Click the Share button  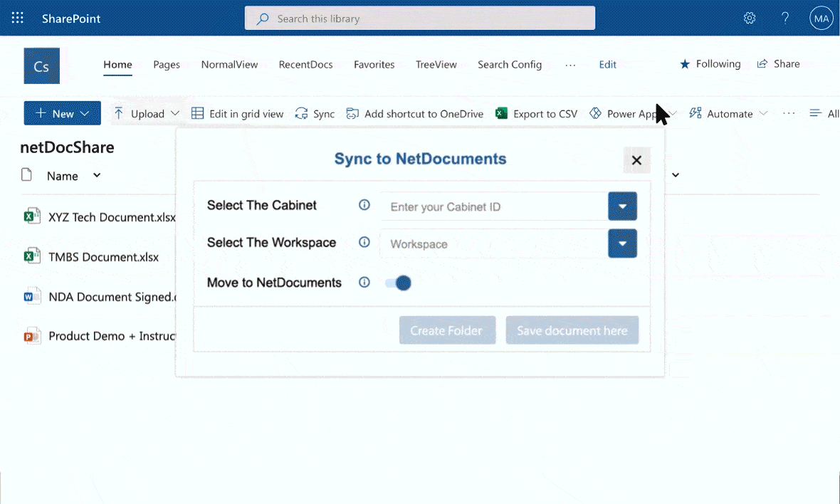(x=778, y=64)
